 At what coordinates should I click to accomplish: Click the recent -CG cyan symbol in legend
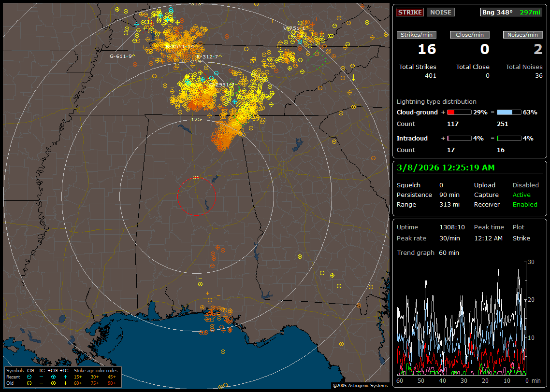(x=29, y=377)
